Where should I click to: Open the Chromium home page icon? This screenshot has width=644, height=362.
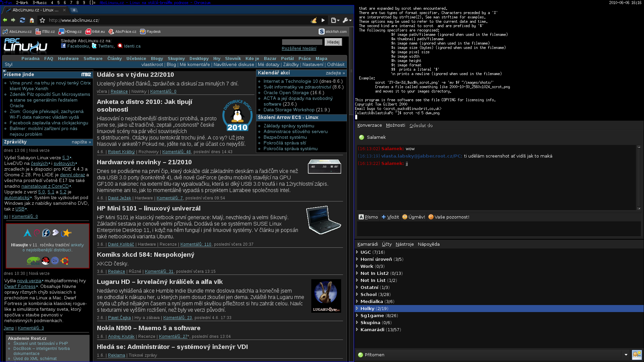pyautogui.click(x=32, y=20)
